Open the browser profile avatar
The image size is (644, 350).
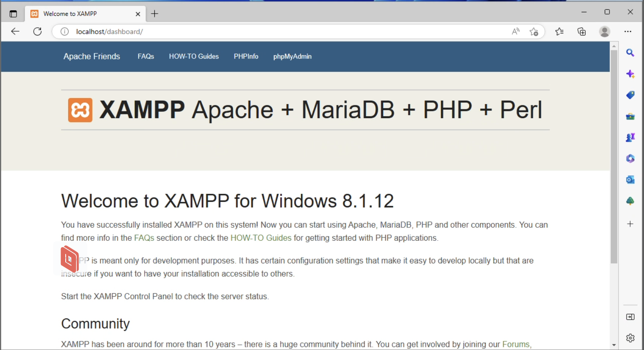pyautogui.click(x=604, y=31)
